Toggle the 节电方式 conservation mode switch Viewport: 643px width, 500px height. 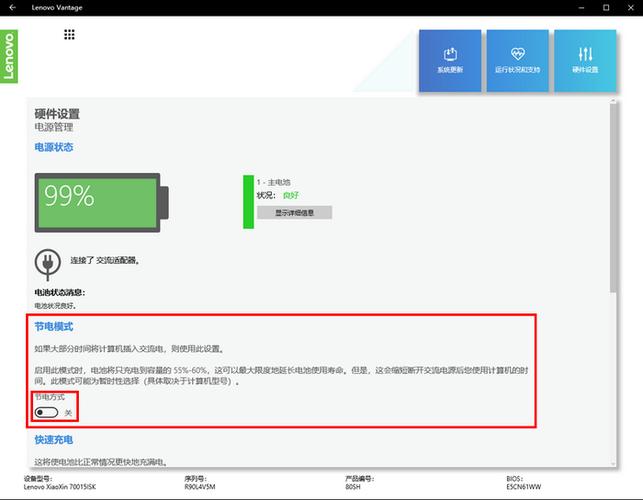[x=46, y=412]
